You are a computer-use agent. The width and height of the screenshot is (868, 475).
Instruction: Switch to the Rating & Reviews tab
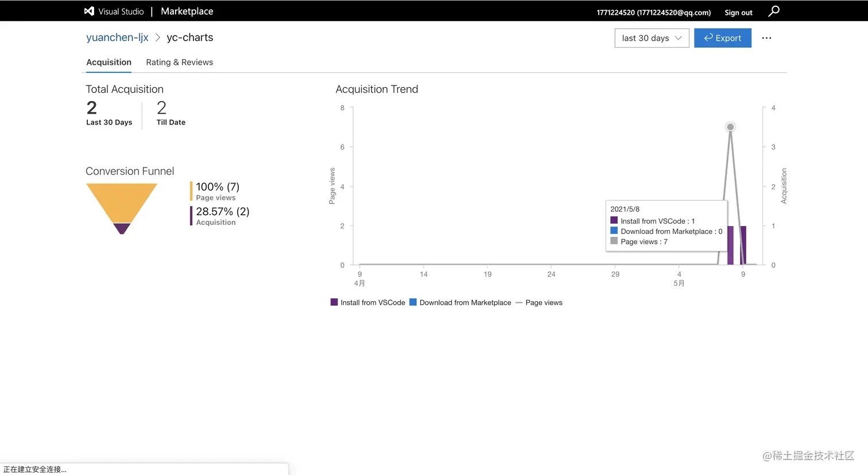tap(179, 62)
